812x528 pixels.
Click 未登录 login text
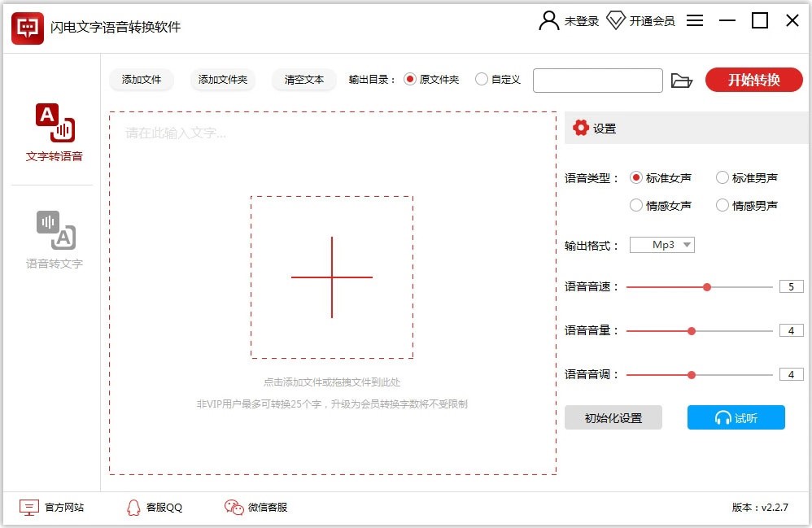tap(581, 21)
